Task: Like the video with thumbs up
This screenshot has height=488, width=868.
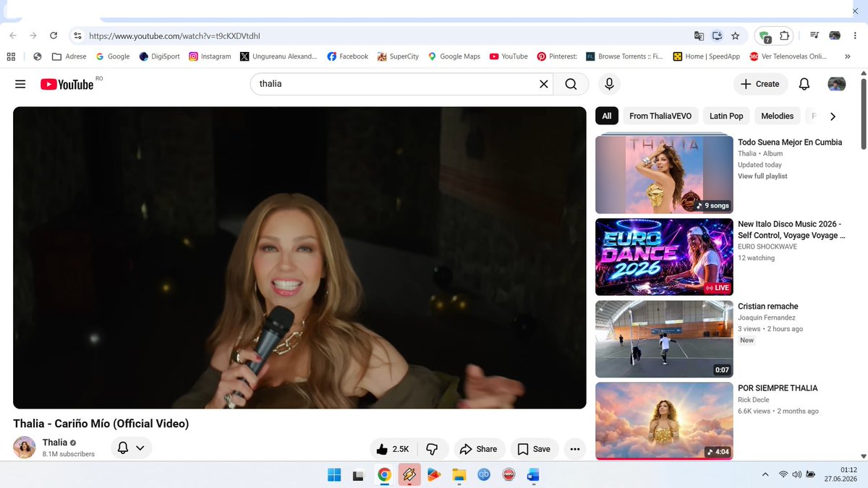Action: pyautogui.click(x=393, y=449)
